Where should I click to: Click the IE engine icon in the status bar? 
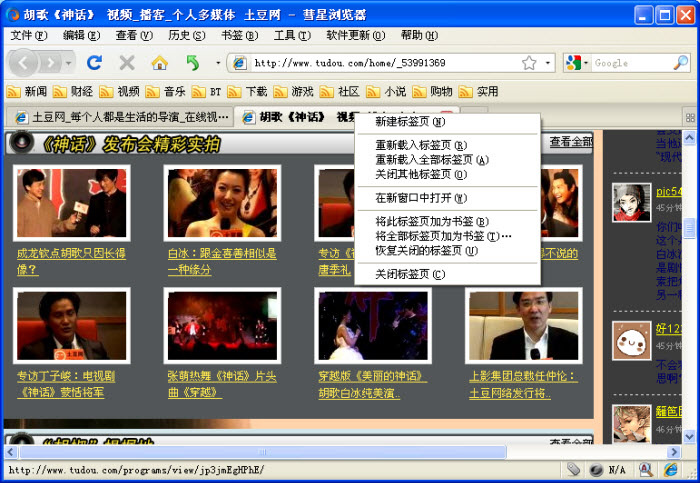coord(671,470)
